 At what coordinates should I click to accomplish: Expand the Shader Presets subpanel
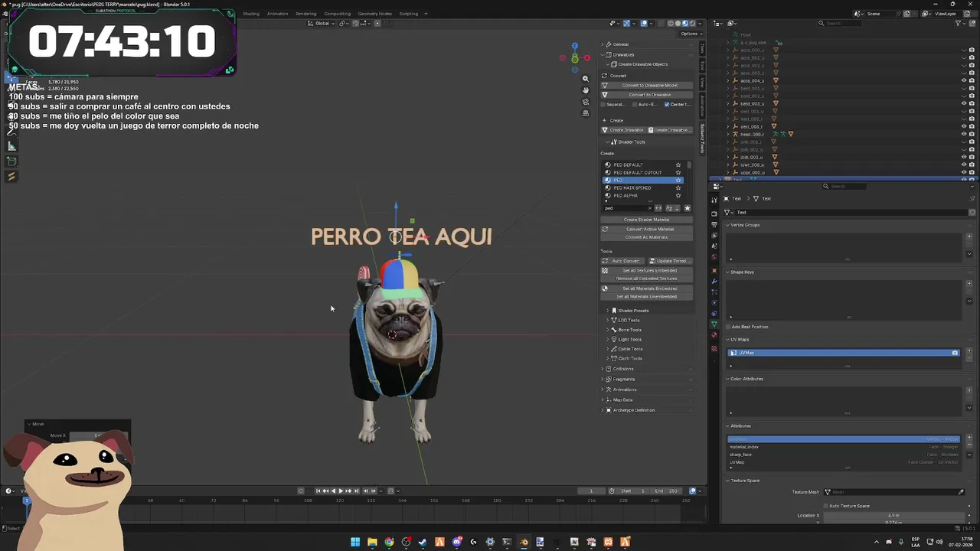[x=608, y=311]
